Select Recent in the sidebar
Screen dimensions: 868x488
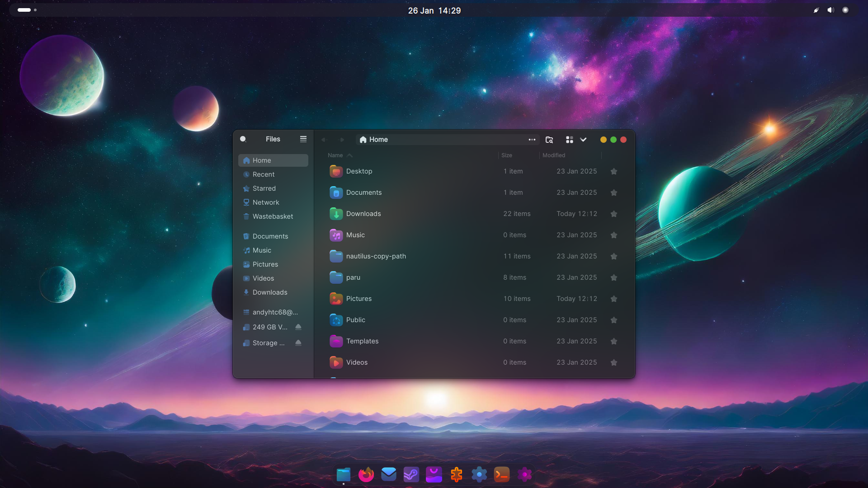pos(264,174)
